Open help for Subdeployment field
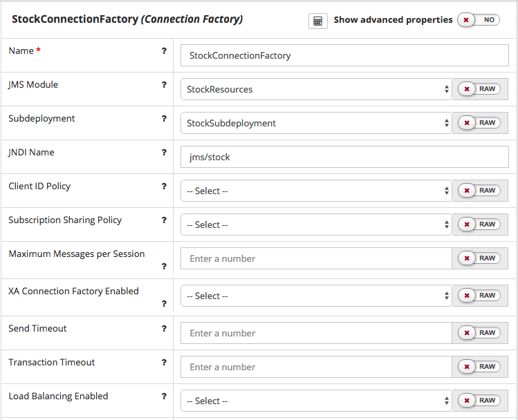518x420 pixels. (x=164, y=119)
